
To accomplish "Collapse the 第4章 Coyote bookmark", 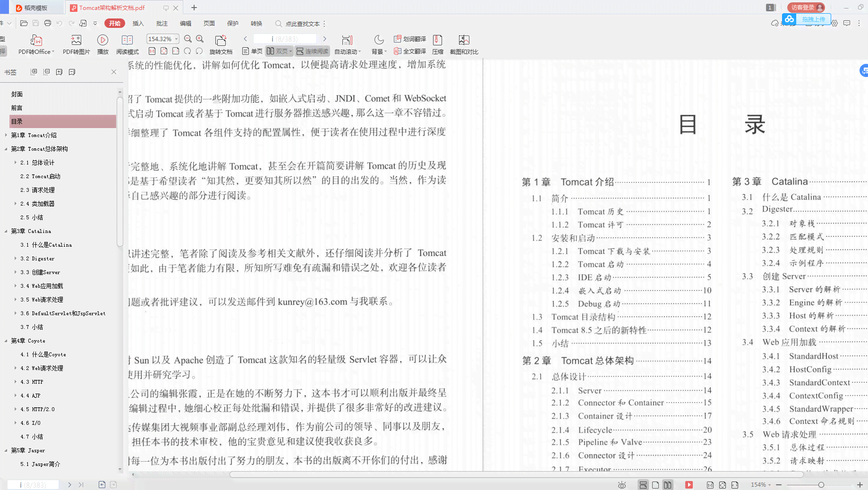I will tap(6, 341).
